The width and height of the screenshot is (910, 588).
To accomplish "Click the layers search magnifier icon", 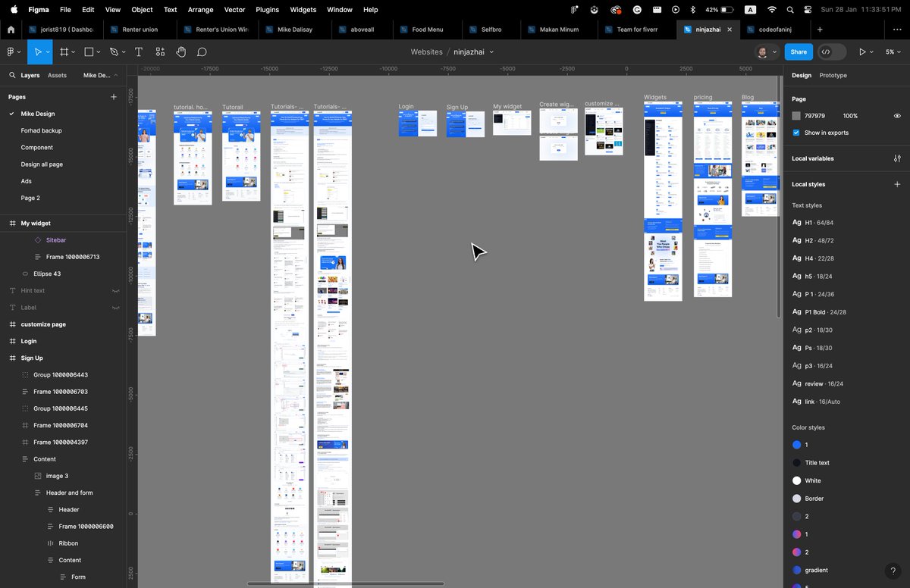I will [12, 75].
